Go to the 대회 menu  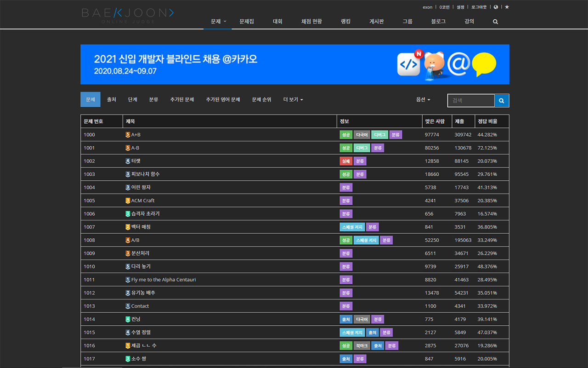click(277, 22)
